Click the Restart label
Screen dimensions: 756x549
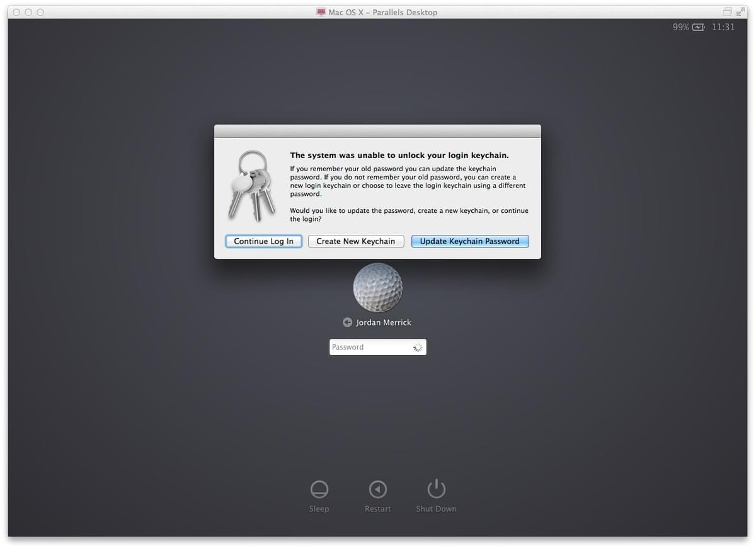[x=378, y=509]
